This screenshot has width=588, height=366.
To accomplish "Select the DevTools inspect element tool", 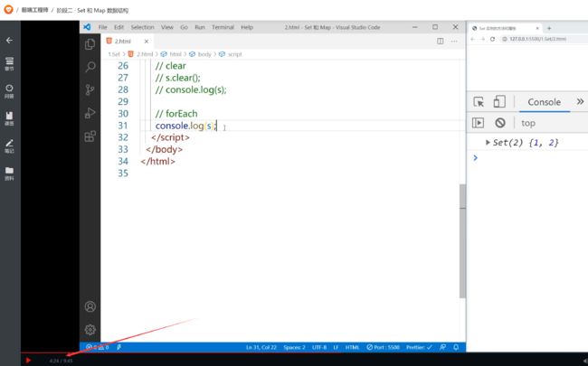I will (479, 102).
